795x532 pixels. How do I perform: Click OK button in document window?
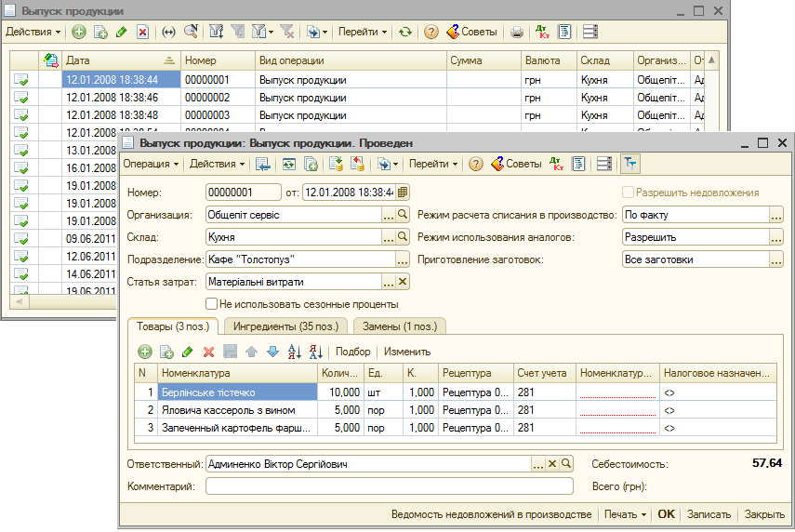tap(666, 514)
